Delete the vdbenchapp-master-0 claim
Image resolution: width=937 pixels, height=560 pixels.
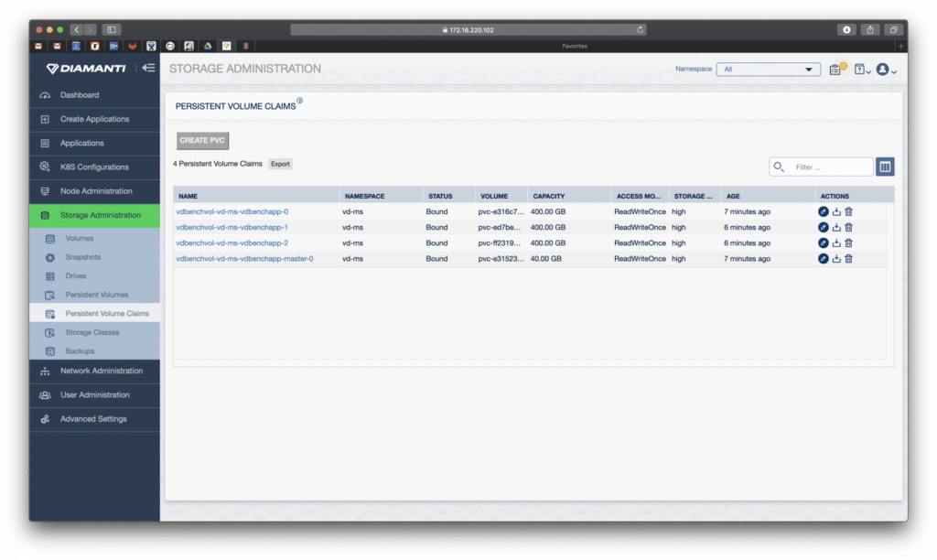coord(848,259)
